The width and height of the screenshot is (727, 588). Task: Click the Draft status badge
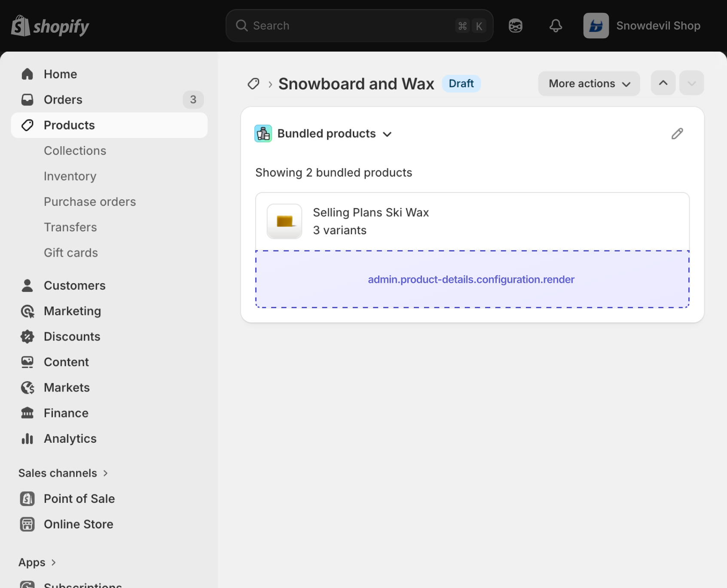(461, 83)
